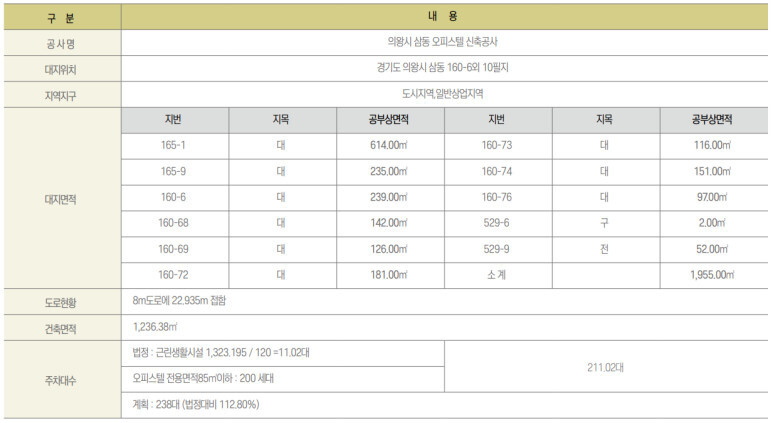
Task: Click 도시지역, 일반상업지역 text
Action: [x=443, y=94]
